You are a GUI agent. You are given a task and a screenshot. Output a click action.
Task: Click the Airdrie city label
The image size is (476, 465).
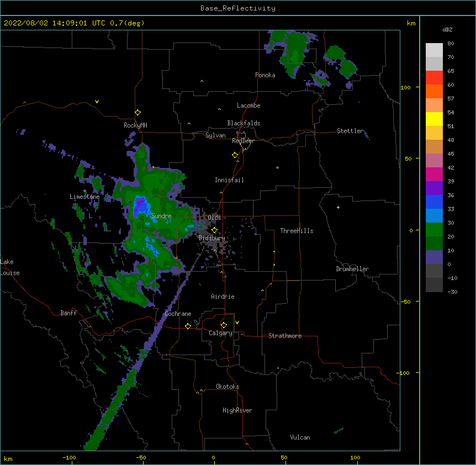[x=223, y=297]
